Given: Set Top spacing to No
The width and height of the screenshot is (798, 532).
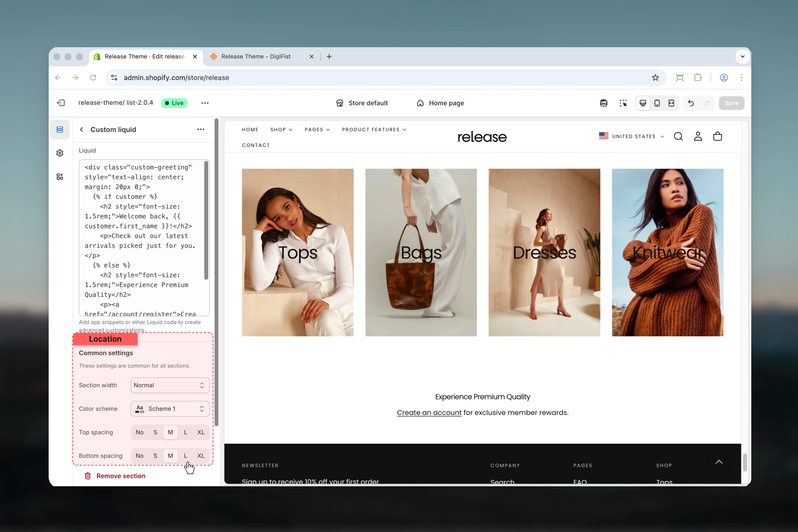Looking at the screenshot, I should click(139, 432).
